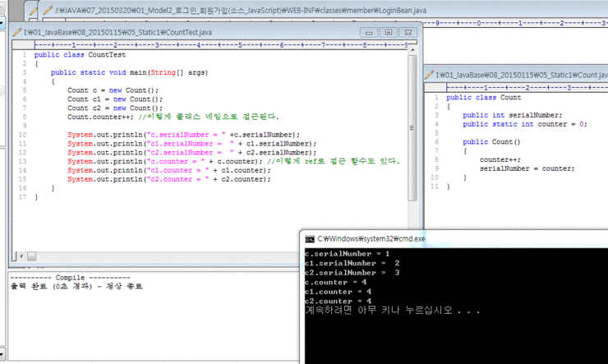Close the CountTest.java editor window

tap(407, 32)
